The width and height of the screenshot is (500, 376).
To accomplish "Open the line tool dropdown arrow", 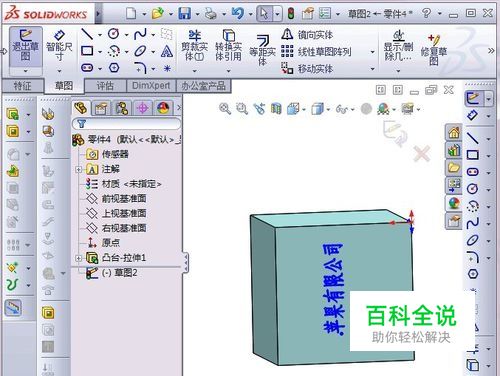I will click(x=100, y=35).
